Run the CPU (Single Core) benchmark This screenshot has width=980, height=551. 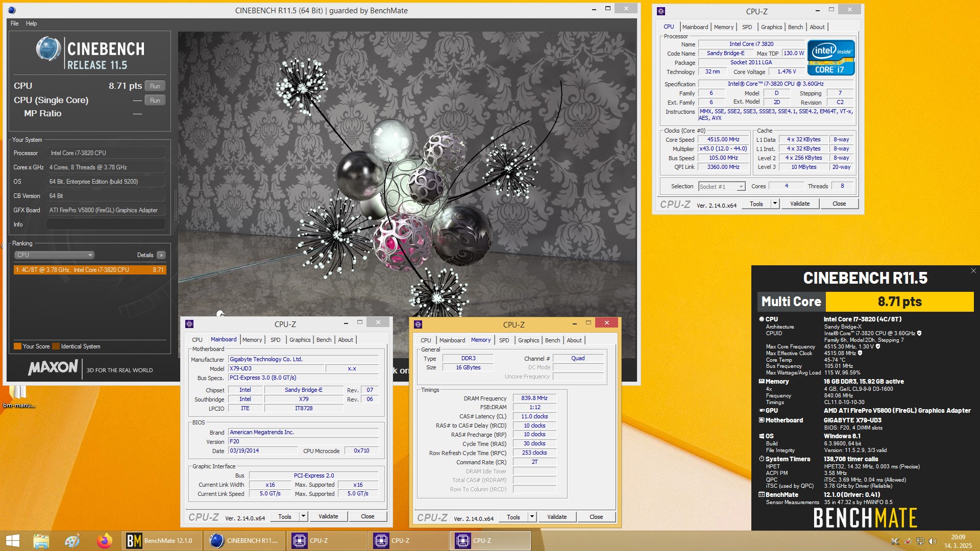pos(155,101)
